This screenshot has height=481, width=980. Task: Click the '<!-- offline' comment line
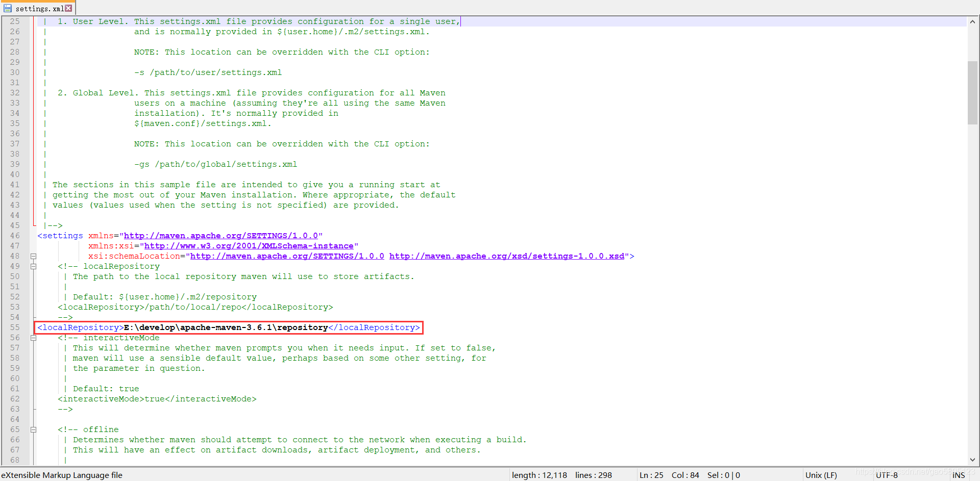point(88,429)
